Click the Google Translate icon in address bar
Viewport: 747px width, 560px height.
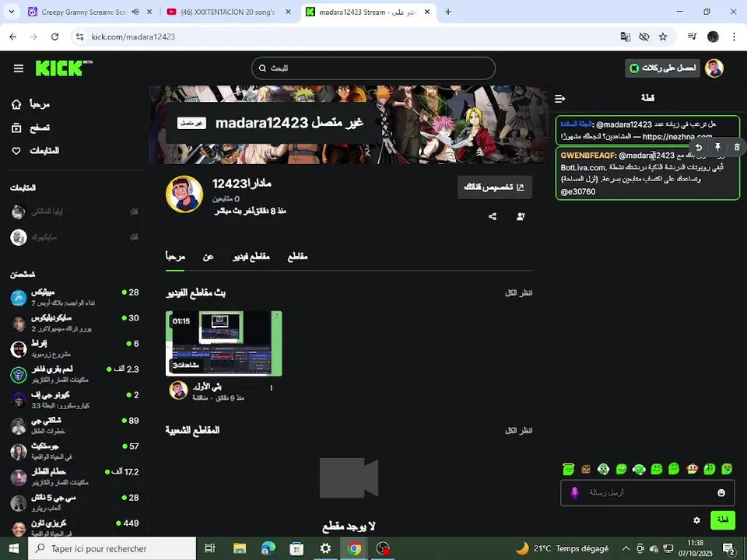[x=625, y=37]
